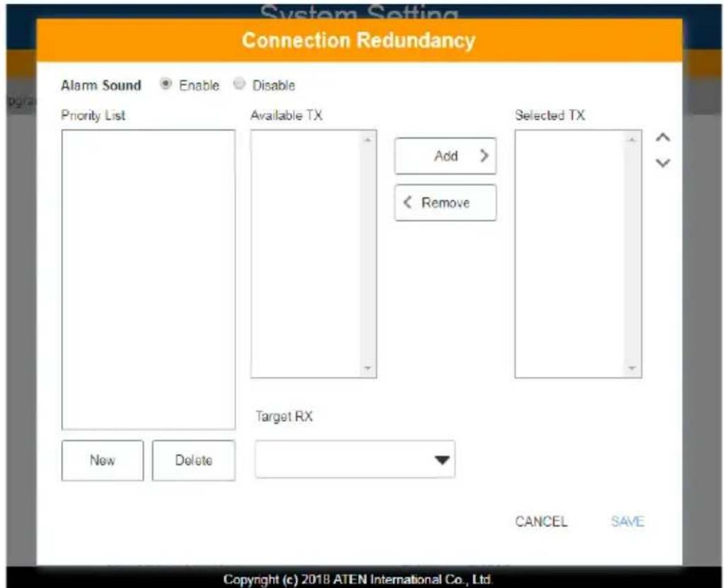This screenshot has width=724, height=588.
Task: Move selected TX down with the down chevron
Action: point(663,162)
